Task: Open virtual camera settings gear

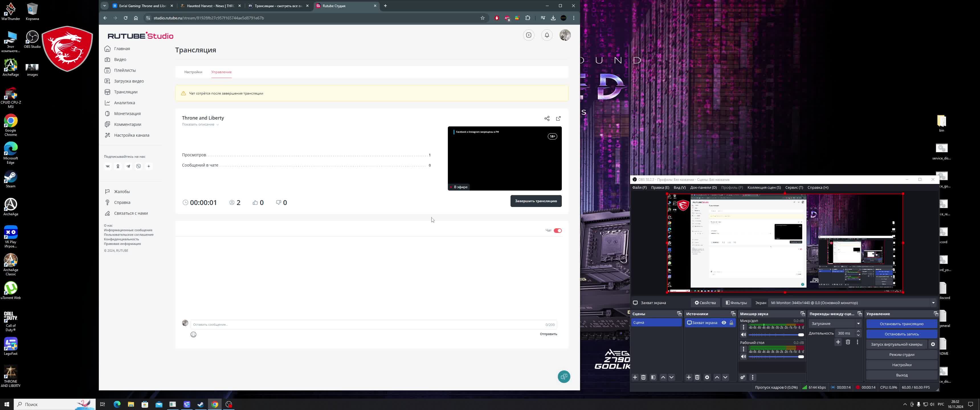Action: [932, 344]
